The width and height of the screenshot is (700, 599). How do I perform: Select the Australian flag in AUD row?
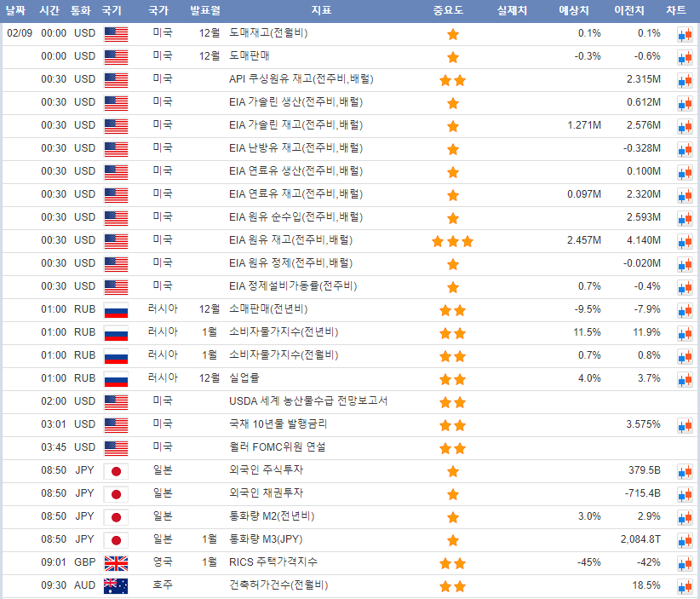pos(115,586)
